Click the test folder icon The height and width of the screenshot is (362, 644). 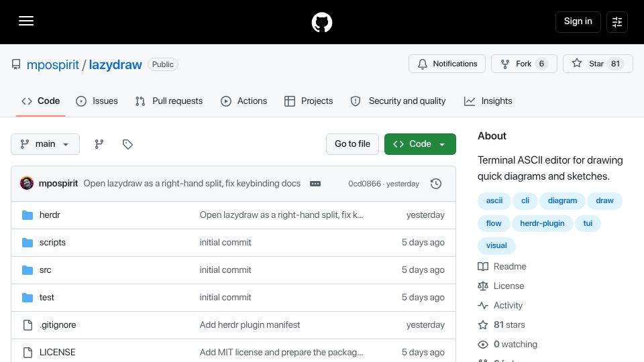click(28, 298)
